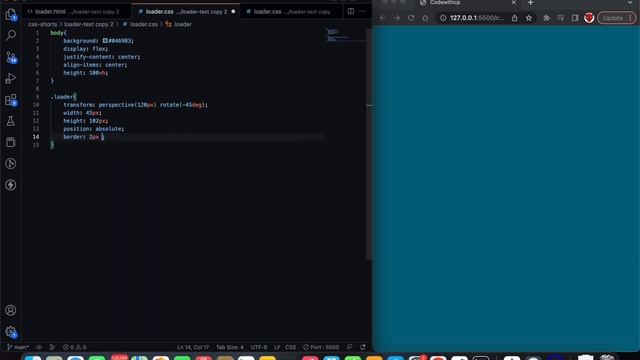Click the .loader selector on line 9
Screen dimensions: 640x360
pos(62,97)
